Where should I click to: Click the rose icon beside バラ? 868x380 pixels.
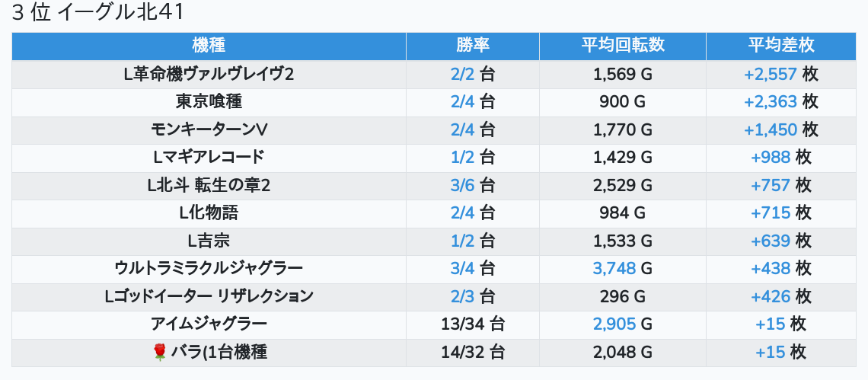coord(160,352)
